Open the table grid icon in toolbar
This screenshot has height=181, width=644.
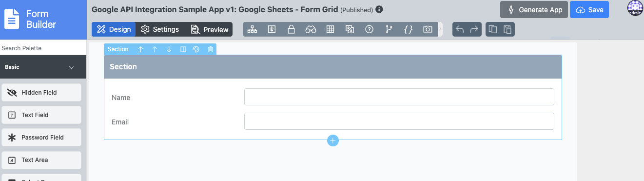[x=330, y=29]
